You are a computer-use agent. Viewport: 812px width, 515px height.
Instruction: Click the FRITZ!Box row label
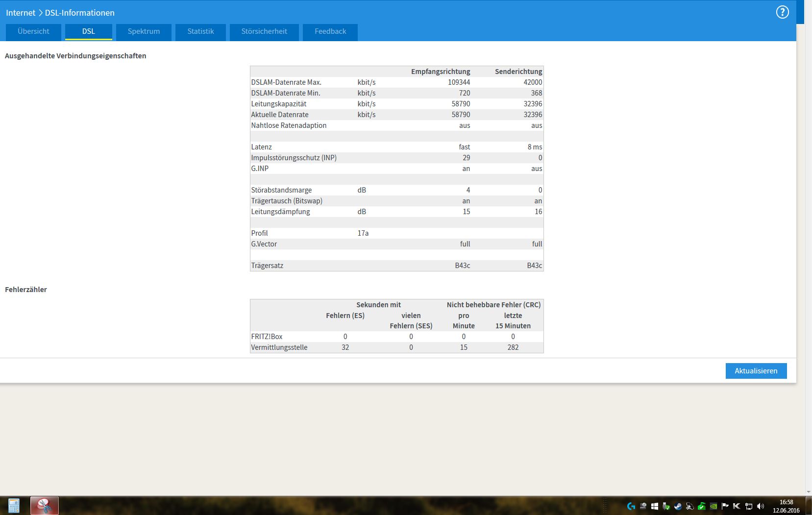(x=267, y=337)
